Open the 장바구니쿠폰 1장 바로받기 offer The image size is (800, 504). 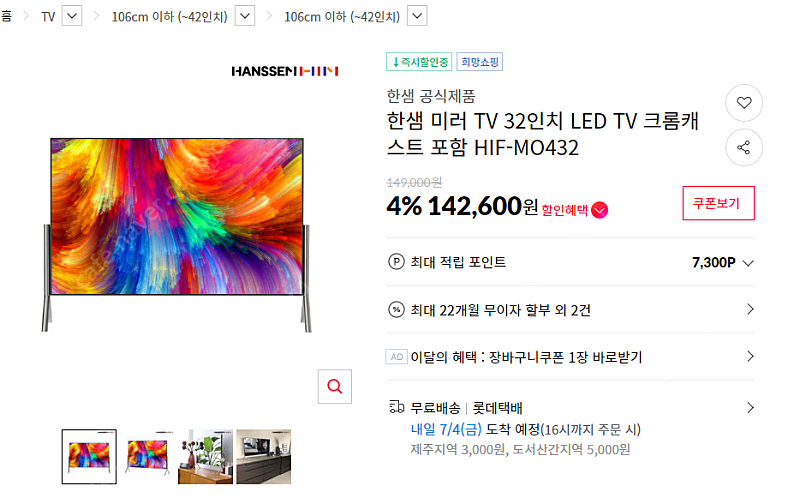pyautogui.click(x=570, y=357)
